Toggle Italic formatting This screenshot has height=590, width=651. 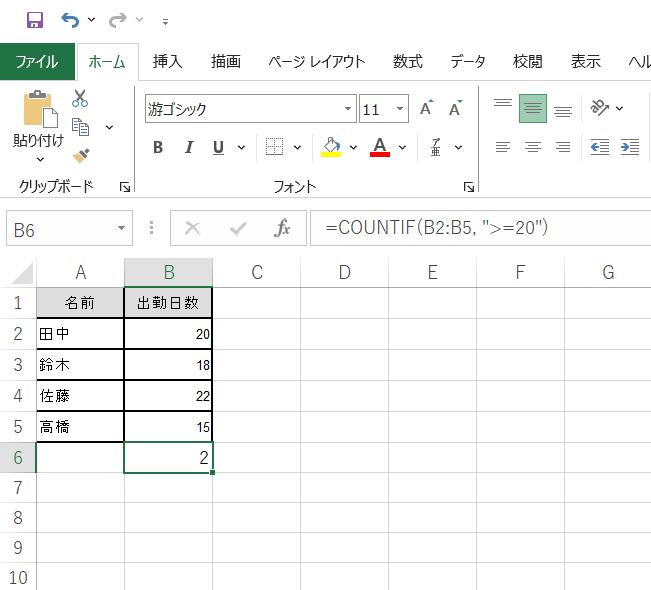[x=187, y=148]
